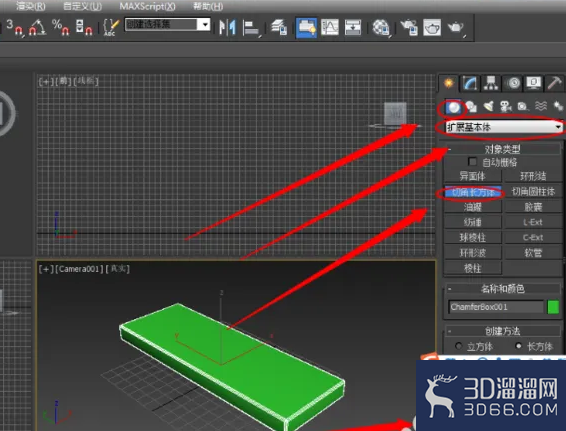
Task: Click the 软管 button
Action: [533, 253]
